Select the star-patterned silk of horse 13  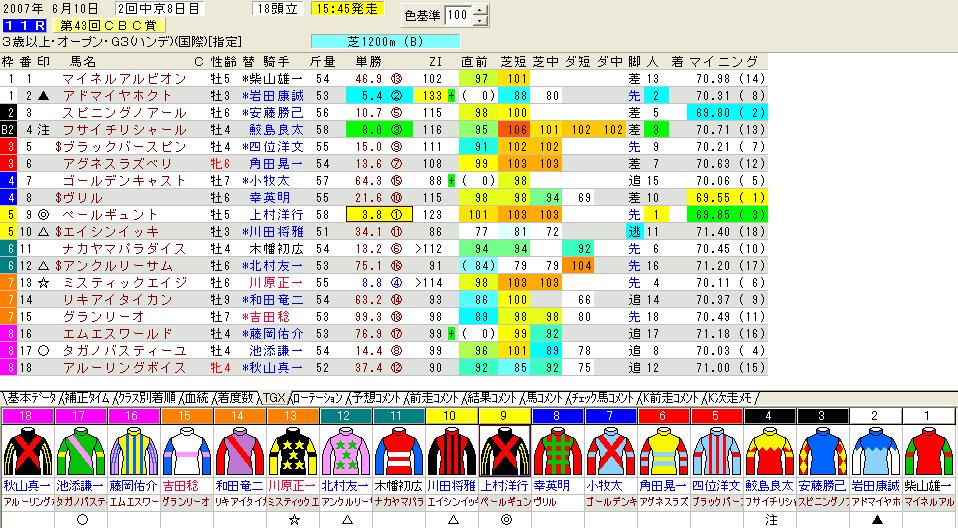(293, 452)
